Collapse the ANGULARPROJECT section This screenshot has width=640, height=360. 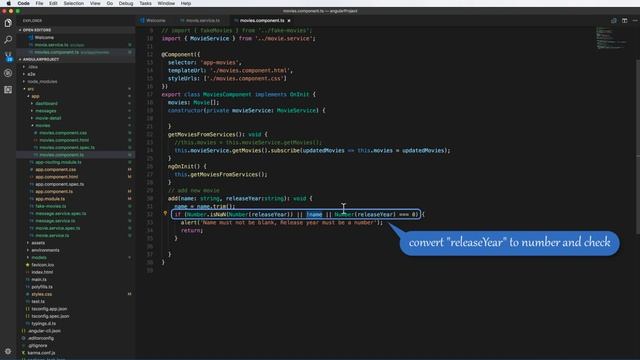coord(40,59)
